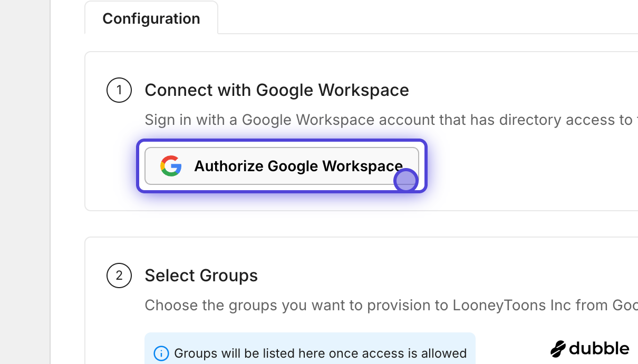Select the Connect with Google Workspace heading
This screenshot has width=638, height=364.
[277, 90]
